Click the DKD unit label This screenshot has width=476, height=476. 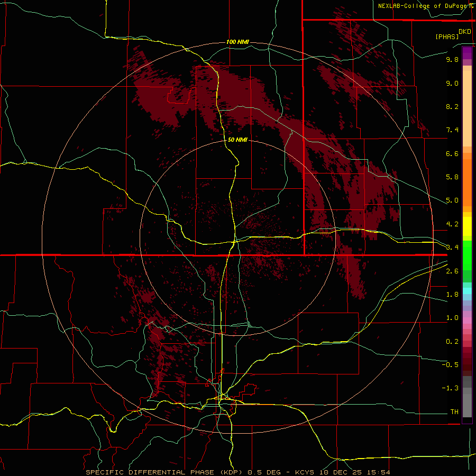coord(465,32)
